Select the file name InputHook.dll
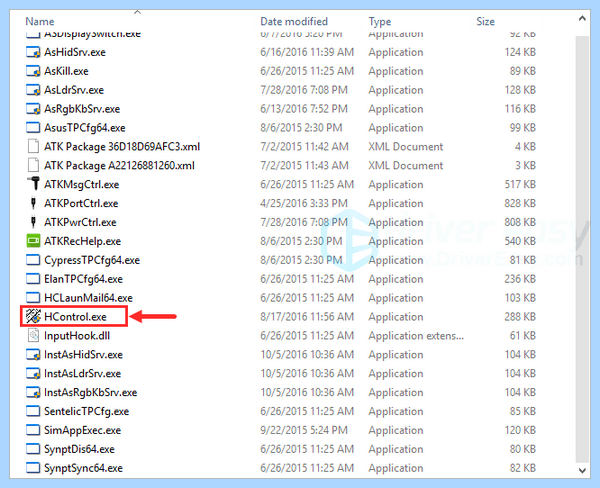Image resolution: width=600 pixels, height=488 pixels. coord(77,336)
